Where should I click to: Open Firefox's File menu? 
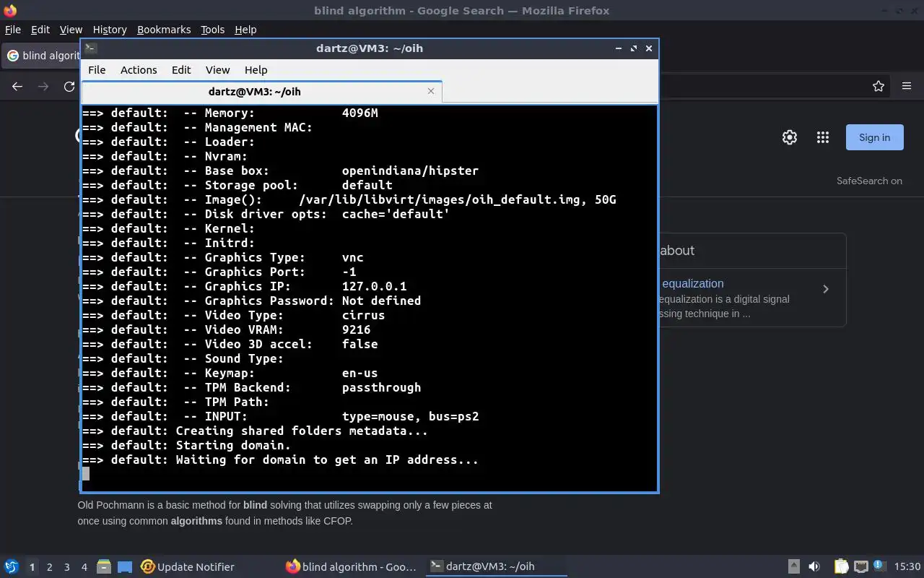point(13,30)
